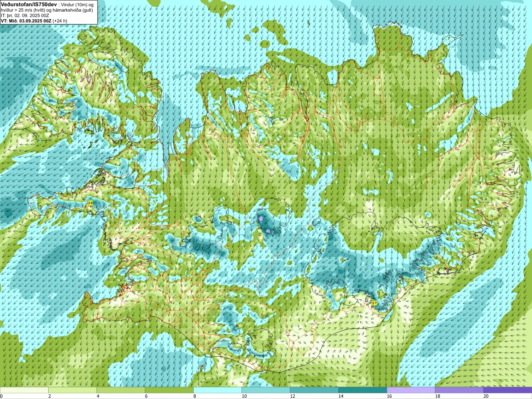Click the "Vindur (10m) og" description text

tap(77, 4)
